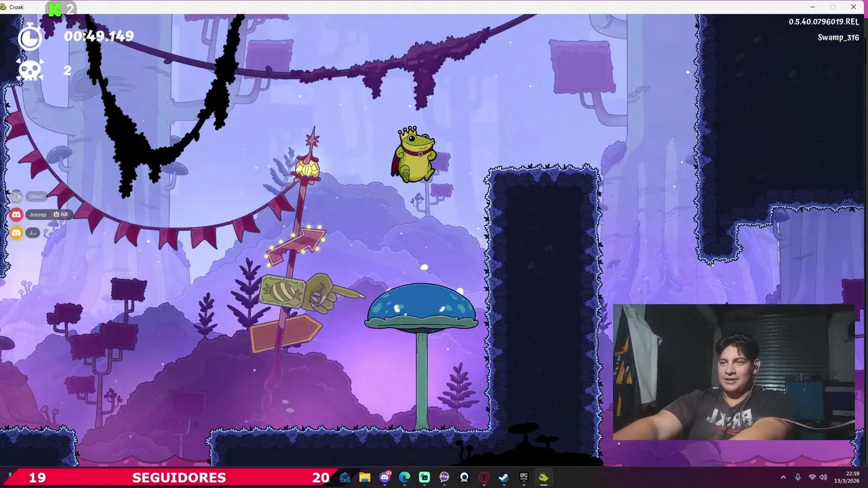868x488 pixels.
Task: Open File Explorer from the taskbar
Action: click(x=365, y=477)
